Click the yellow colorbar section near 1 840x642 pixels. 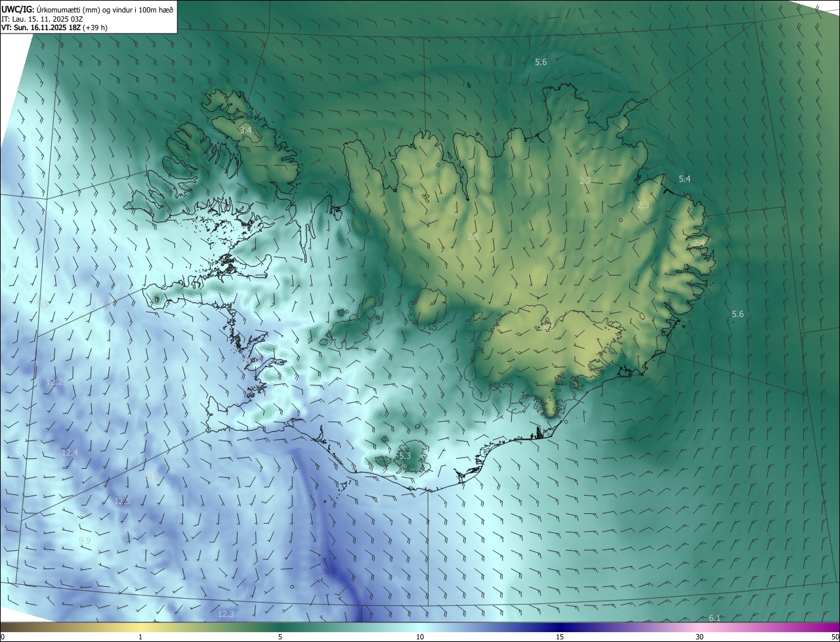(140, 627)
